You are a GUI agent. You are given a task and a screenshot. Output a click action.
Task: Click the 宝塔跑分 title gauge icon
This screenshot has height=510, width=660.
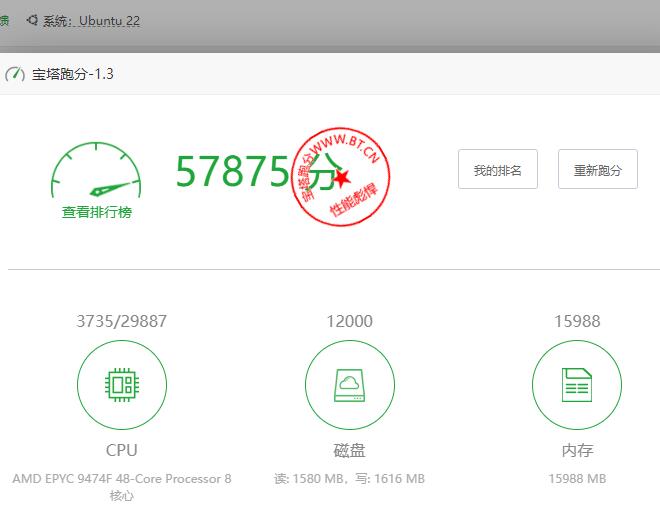[x=15, y=74]
